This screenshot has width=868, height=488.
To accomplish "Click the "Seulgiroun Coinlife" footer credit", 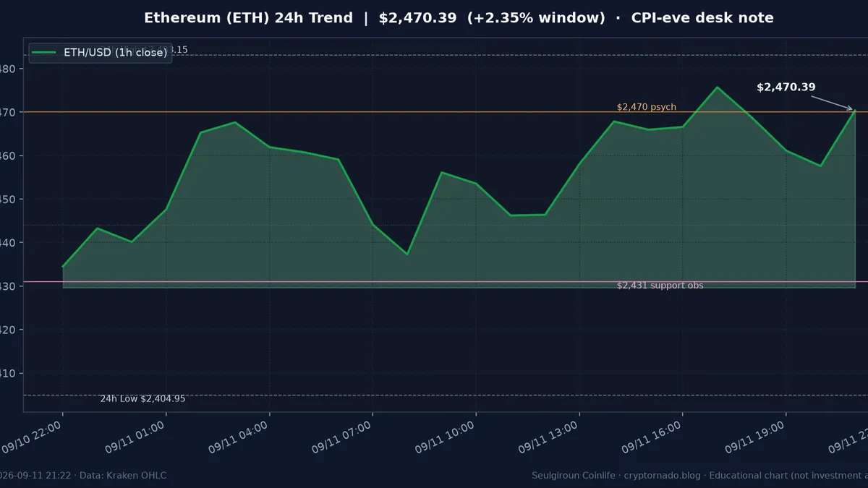I will tap(575, 475).
